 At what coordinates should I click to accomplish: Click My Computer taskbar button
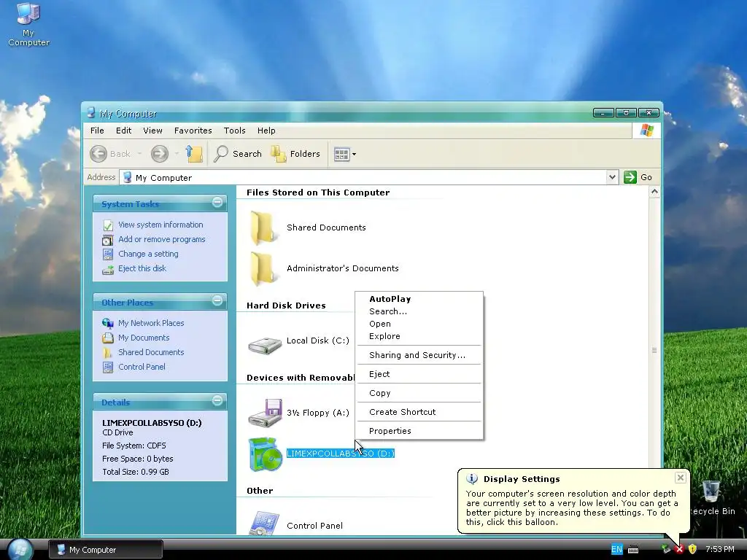(106, 550)
